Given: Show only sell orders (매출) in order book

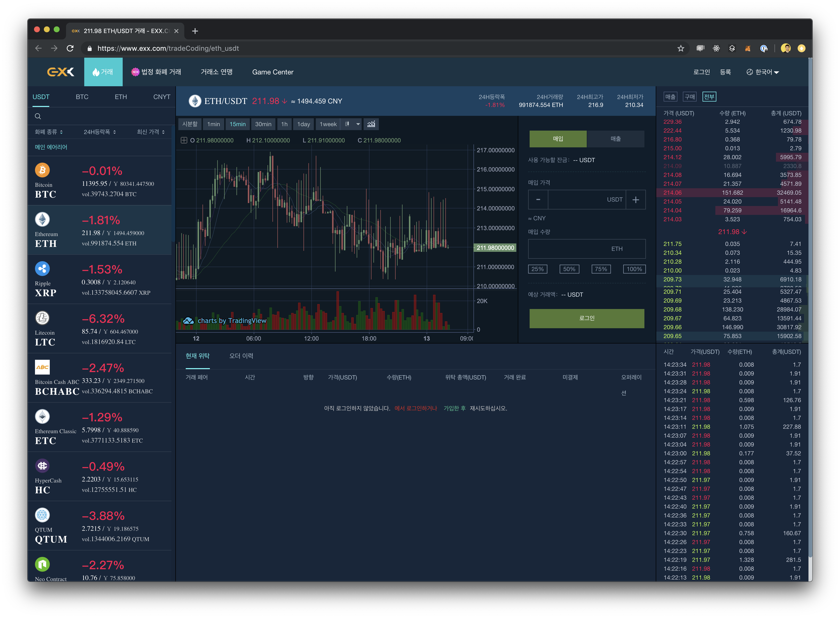Looking at the screenshot, I should [x=670, y=97].
